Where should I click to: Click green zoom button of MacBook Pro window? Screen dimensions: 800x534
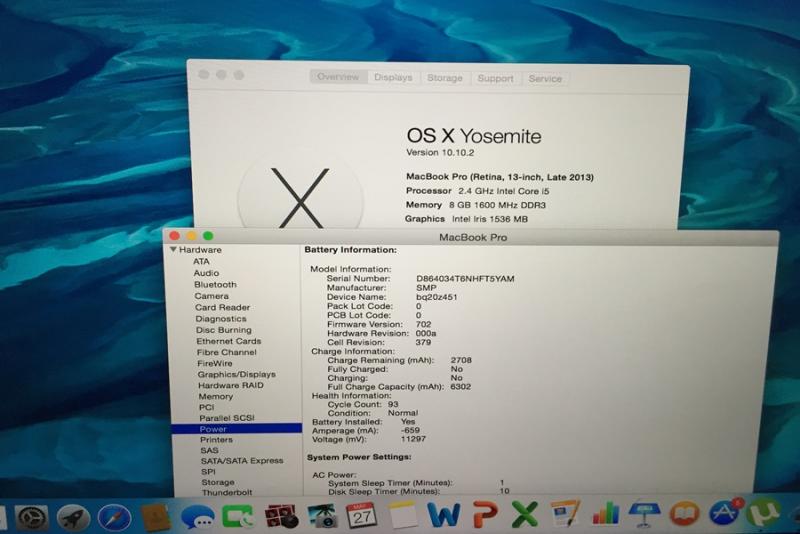[208, 236]
